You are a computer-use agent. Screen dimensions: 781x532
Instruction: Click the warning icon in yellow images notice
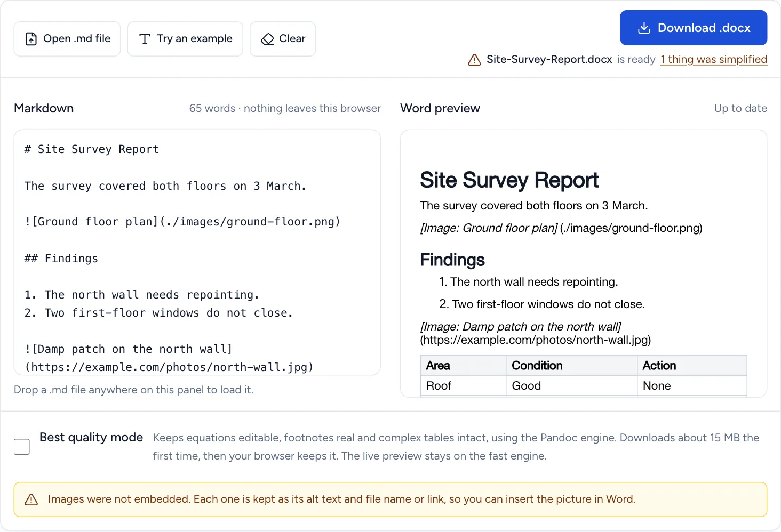click(x=31, y=499)
